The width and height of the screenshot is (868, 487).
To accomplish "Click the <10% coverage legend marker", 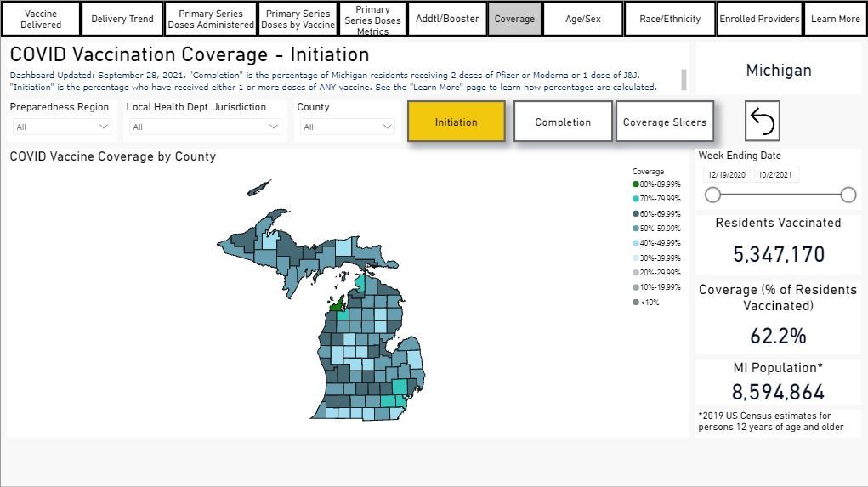I will click(x=636, y=302).
